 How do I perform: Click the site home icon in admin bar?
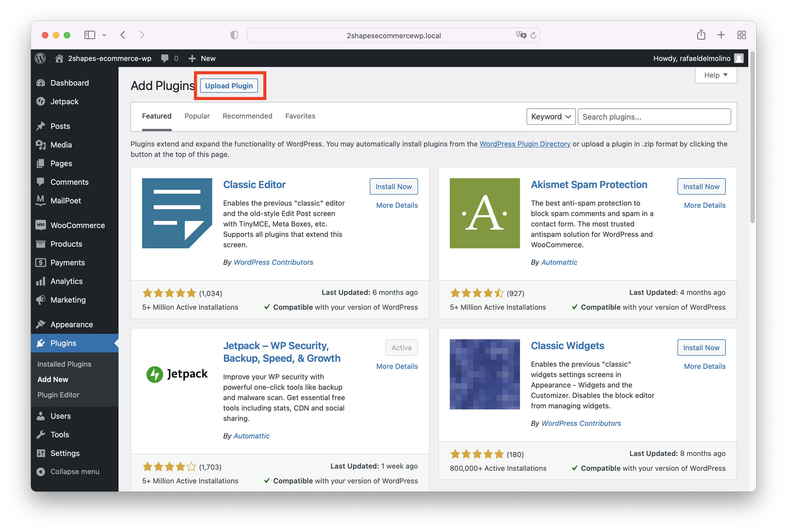(x=59, y=58)
